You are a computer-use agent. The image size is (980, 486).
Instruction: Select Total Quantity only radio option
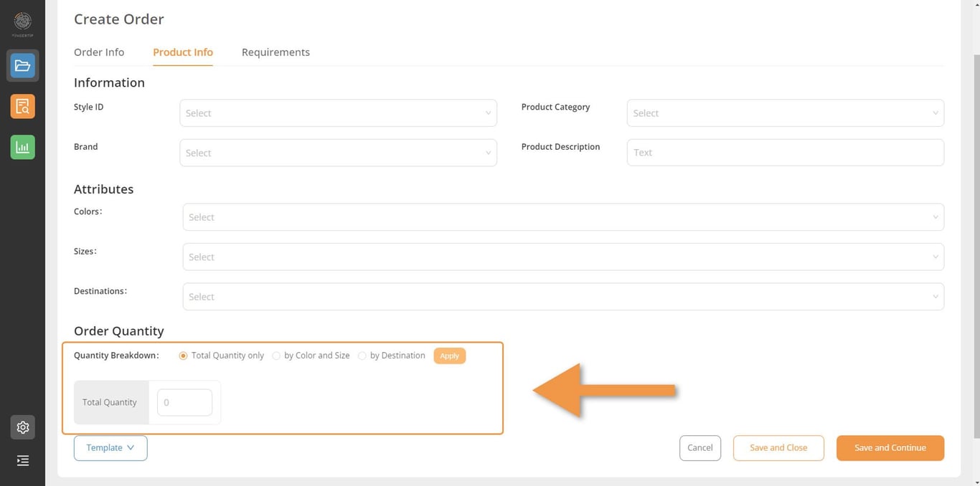(x=184, y=356)
